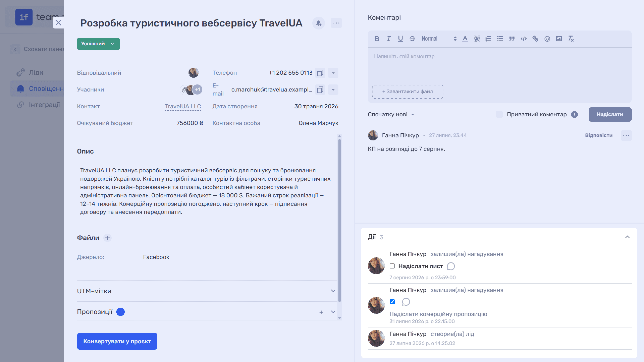
Task: Insert an image into the comment
Action: click(x=559, y=39)
